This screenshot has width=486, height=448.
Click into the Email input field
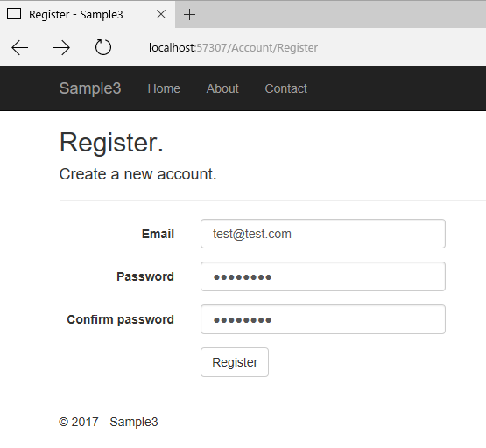tap(323, 234)
